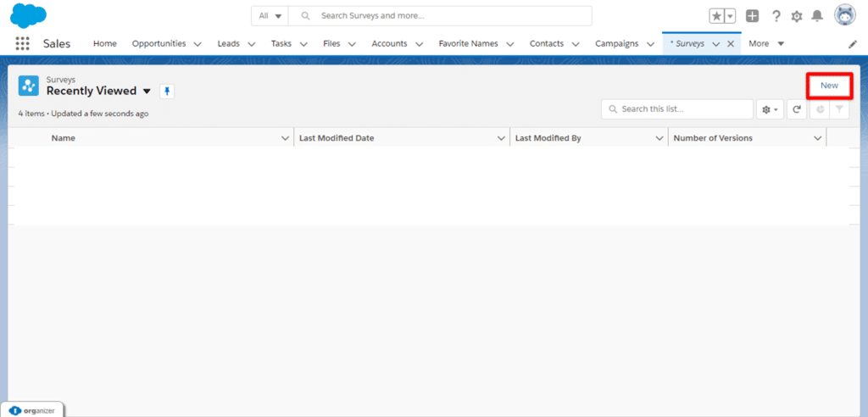Open the App Launcher grid icon

[x=22, y=44]
